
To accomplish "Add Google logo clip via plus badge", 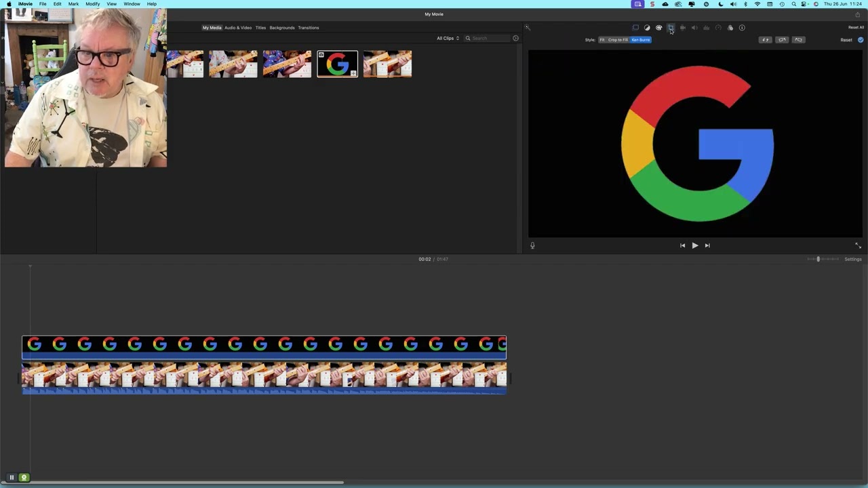I will (353, 73).
